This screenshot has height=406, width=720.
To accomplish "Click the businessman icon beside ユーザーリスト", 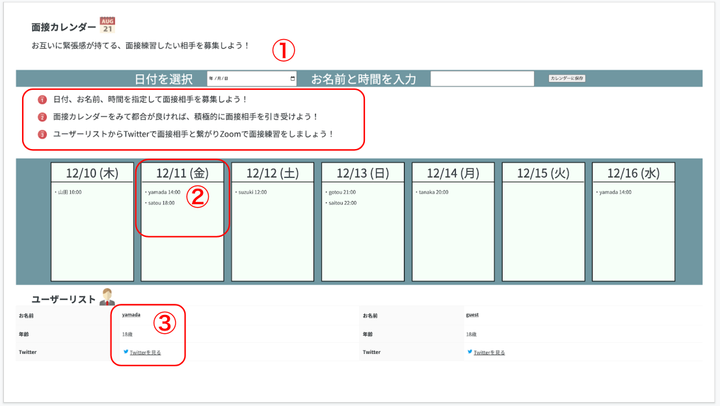I will tap(107, 297).
